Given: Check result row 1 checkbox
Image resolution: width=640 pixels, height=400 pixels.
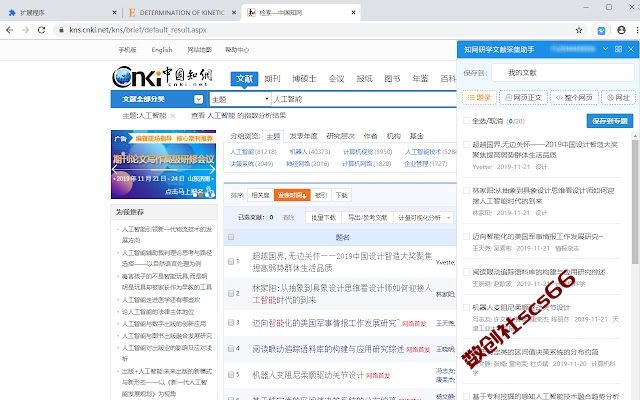Looking at the screenshot, I should (231, 261).
